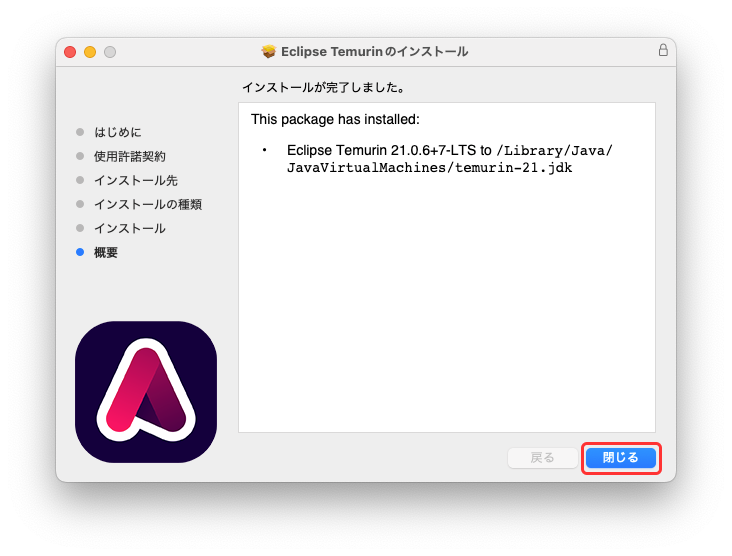Select the インストールの種類 step

click(148, 204)
